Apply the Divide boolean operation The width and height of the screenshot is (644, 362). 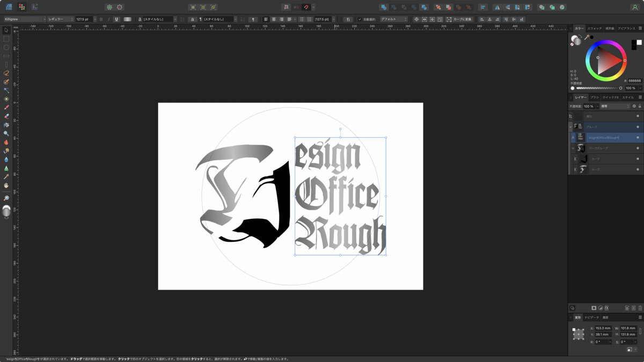pos(424,7)
